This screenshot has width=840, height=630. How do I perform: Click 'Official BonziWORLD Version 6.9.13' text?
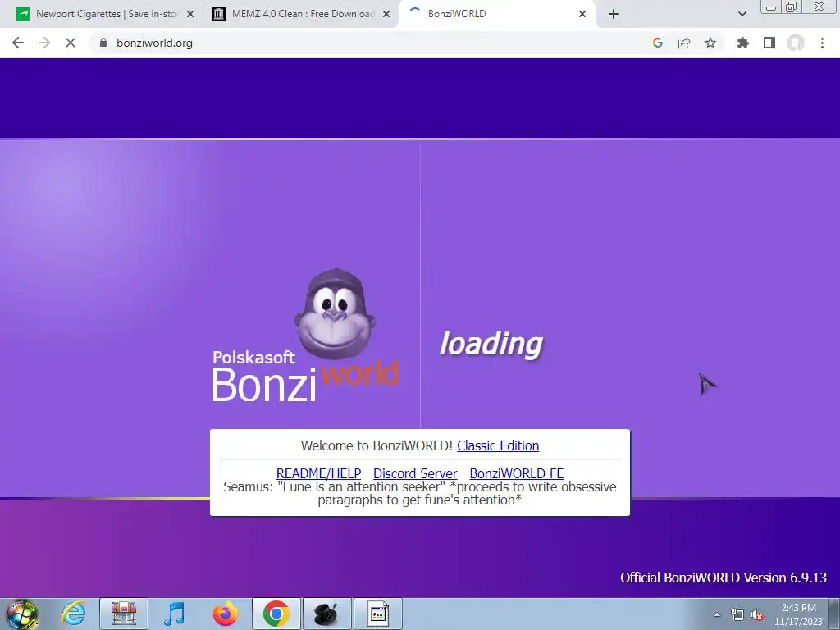724,577
